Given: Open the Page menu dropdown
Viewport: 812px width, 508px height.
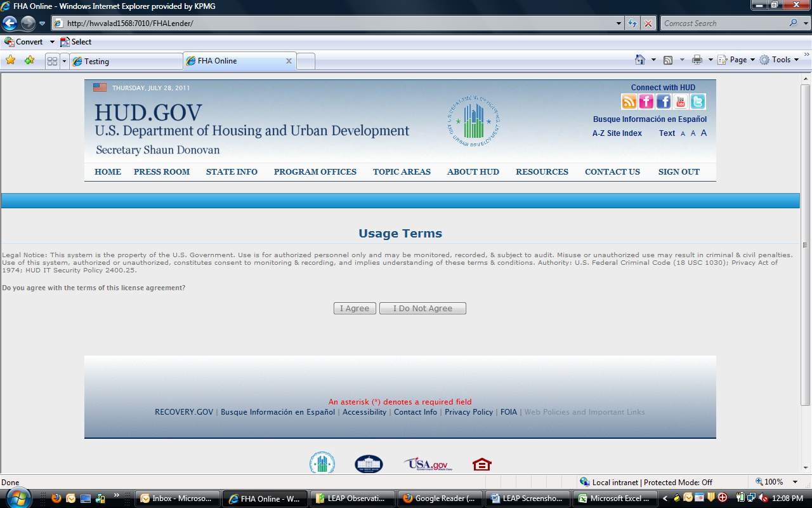Looking at the screenshot, I should point(736,60).
